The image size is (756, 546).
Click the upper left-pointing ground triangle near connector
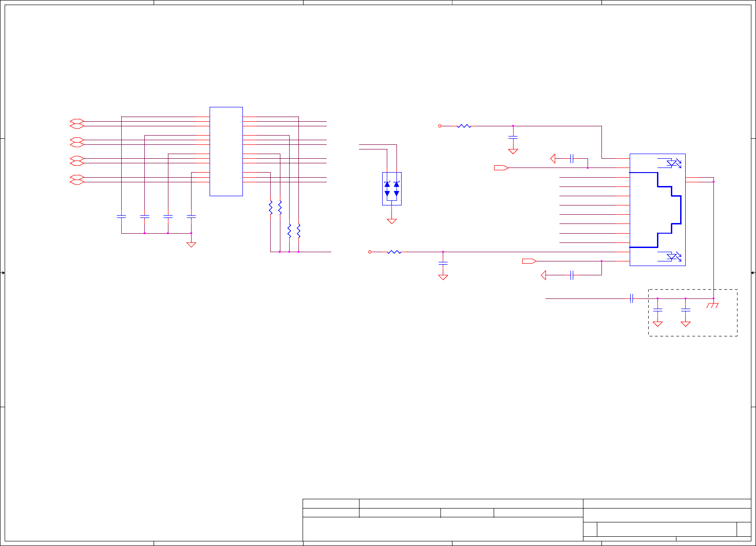[x=552, y=159]
